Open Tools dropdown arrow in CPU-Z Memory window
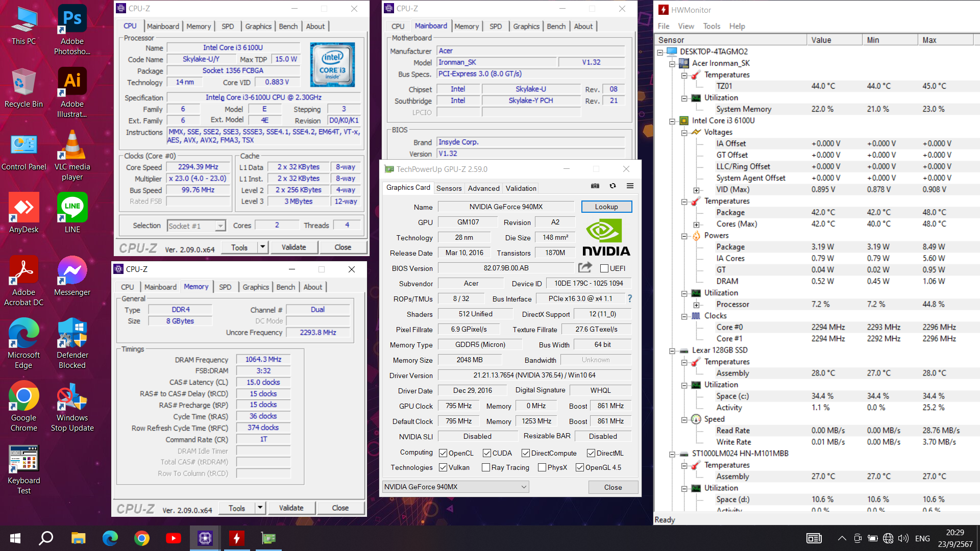This screenshot has height=551, width=980. pos(260,508)
